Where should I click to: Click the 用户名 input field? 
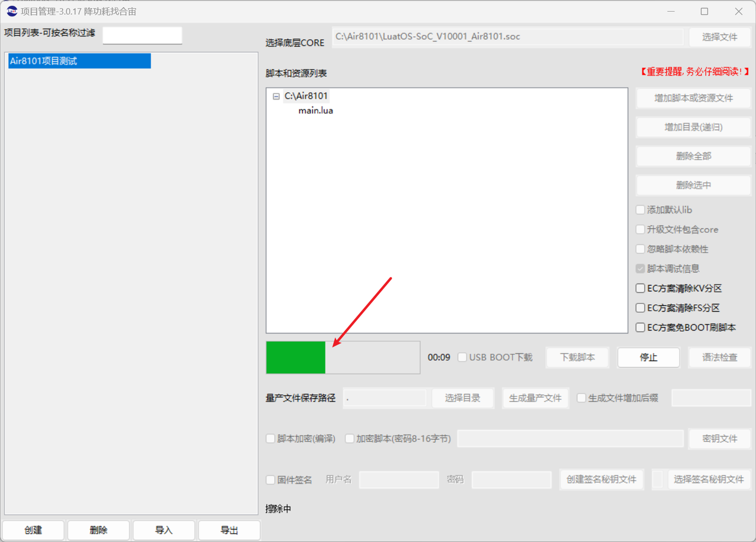point(399,479)
